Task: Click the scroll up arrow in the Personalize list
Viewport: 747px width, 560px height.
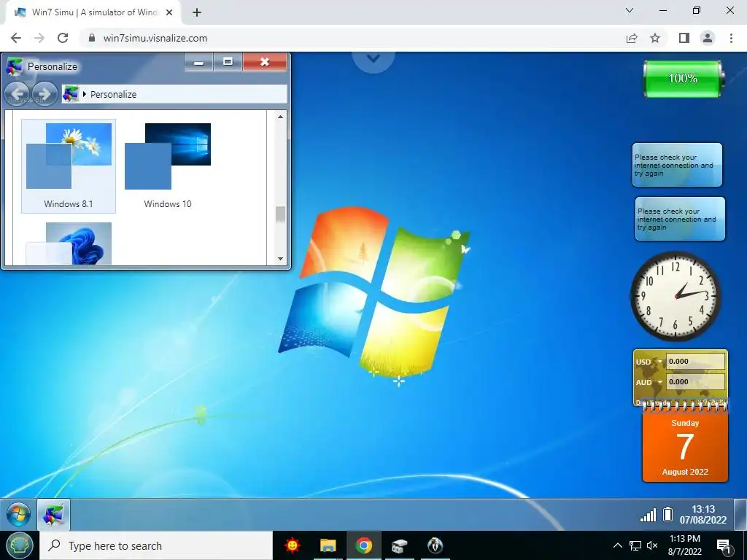Action: pos(280,117)
